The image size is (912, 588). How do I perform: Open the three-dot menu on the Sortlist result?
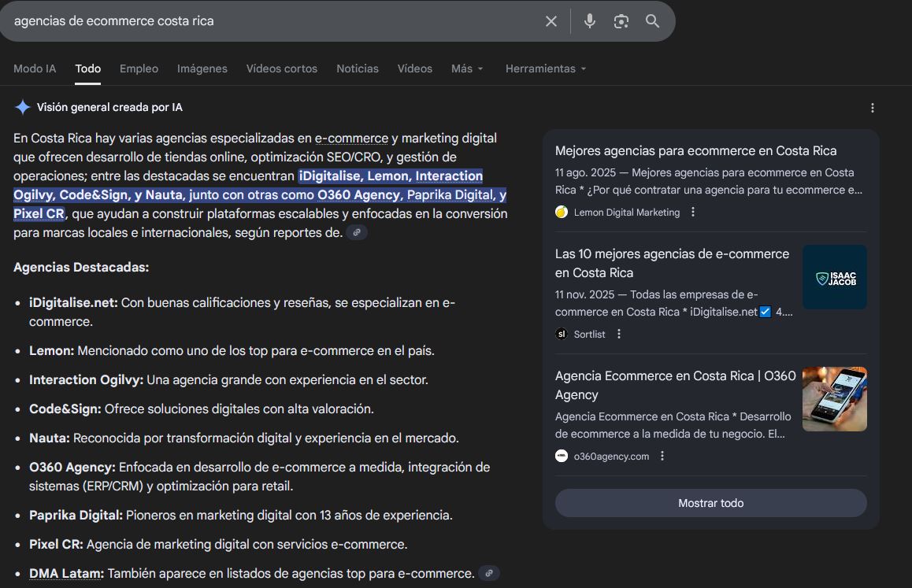point(619,334)
